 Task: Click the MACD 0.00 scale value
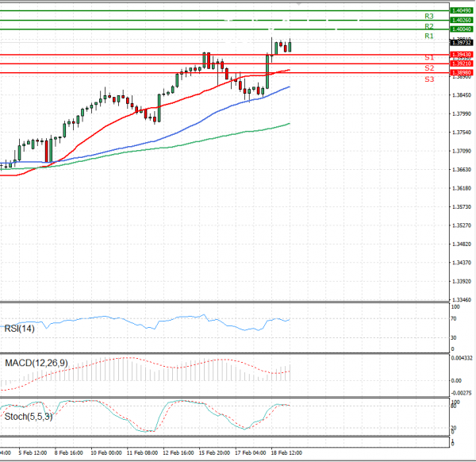[x=456, y=380]
